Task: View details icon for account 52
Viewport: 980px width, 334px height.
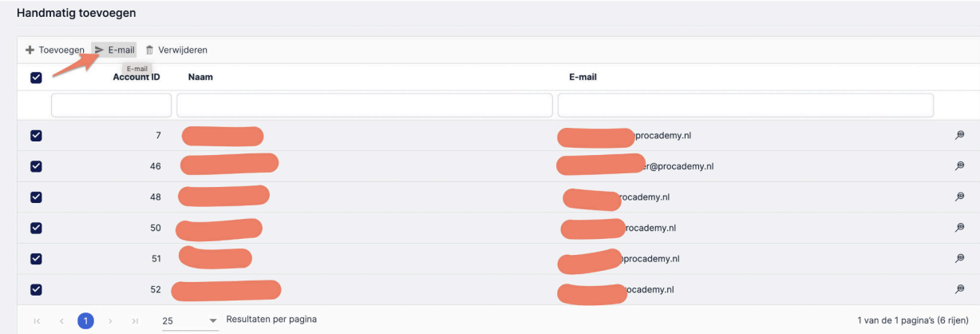Action: pyautogui.click(x=960, y=289)
